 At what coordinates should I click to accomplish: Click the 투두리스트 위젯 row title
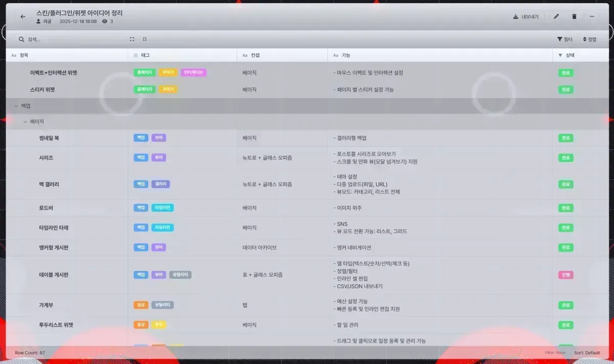point(56,325)
